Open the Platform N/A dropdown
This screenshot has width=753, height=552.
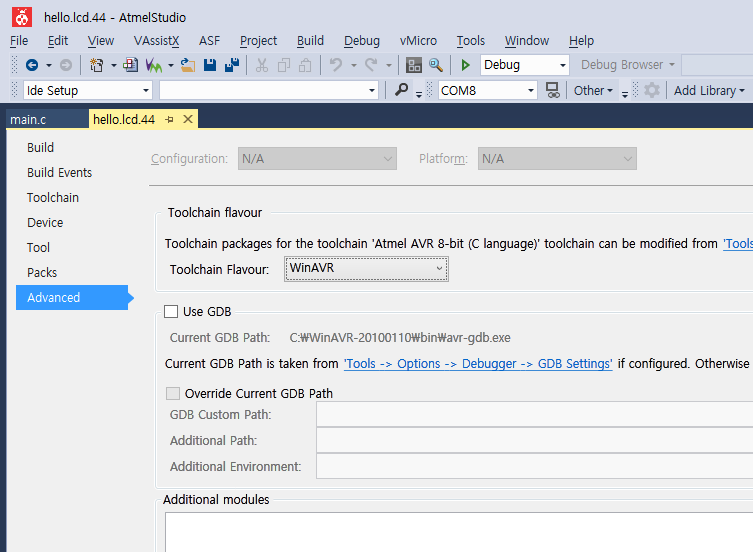[557, 159]
